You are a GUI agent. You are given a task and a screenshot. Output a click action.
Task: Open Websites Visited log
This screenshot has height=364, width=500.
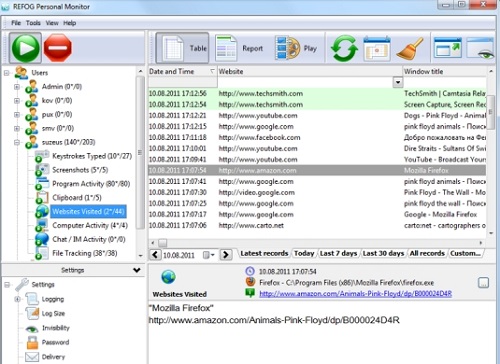pos(88,211)
